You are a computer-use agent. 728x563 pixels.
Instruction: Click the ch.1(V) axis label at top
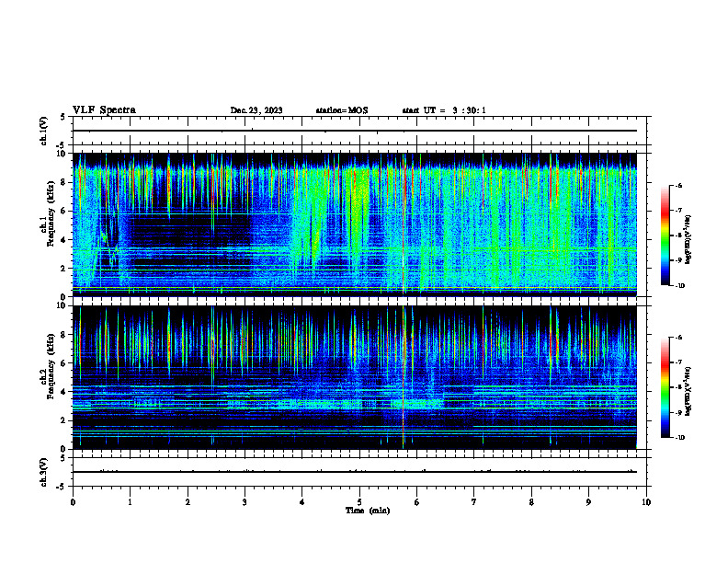[44, 131]
